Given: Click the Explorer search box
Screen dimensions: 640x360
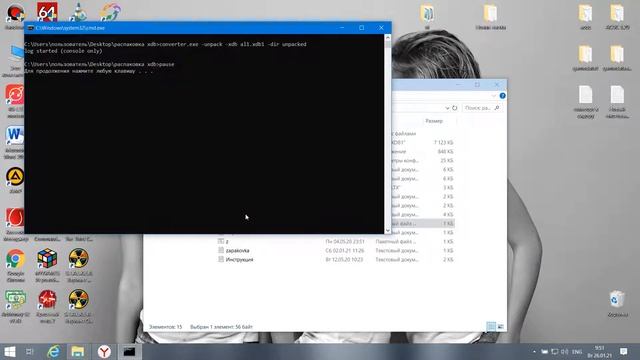Looking at the screenshot, I should click(x=482, y=108).
